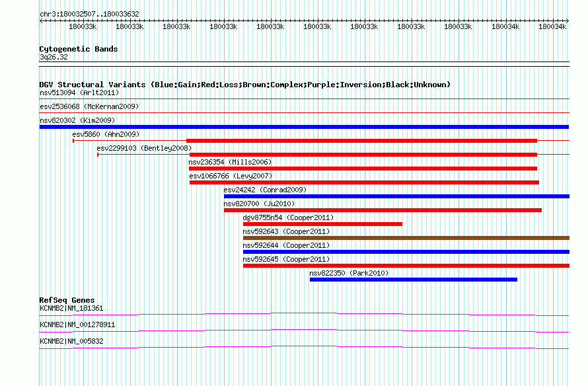
Task: Click the blue bar below nsv820302 (Kim2009)
Action: click(304, 127)
